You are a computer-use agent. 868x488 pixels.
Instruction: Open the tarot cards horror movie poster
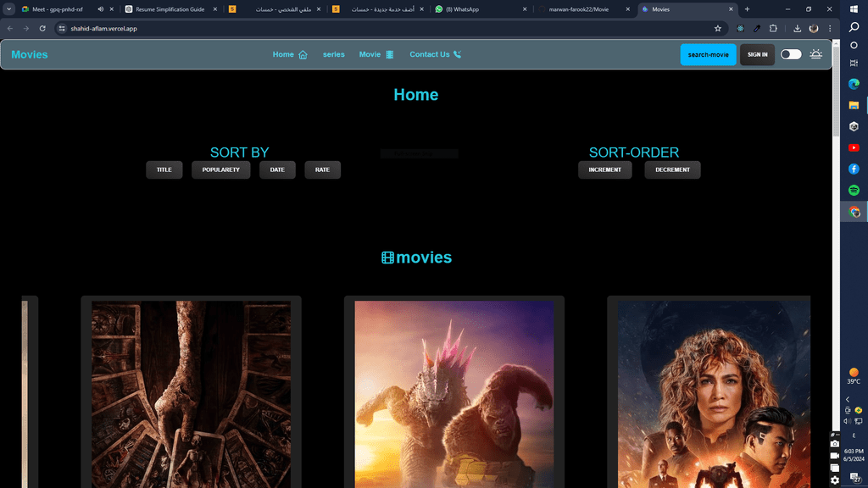(191, 394)
